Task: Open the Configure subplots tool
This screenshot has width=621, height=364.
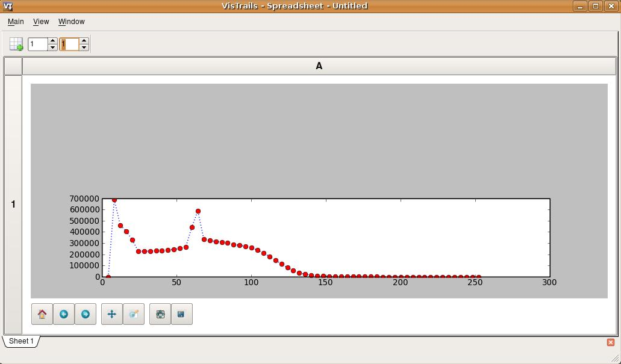Action: (x=160, y=314)
